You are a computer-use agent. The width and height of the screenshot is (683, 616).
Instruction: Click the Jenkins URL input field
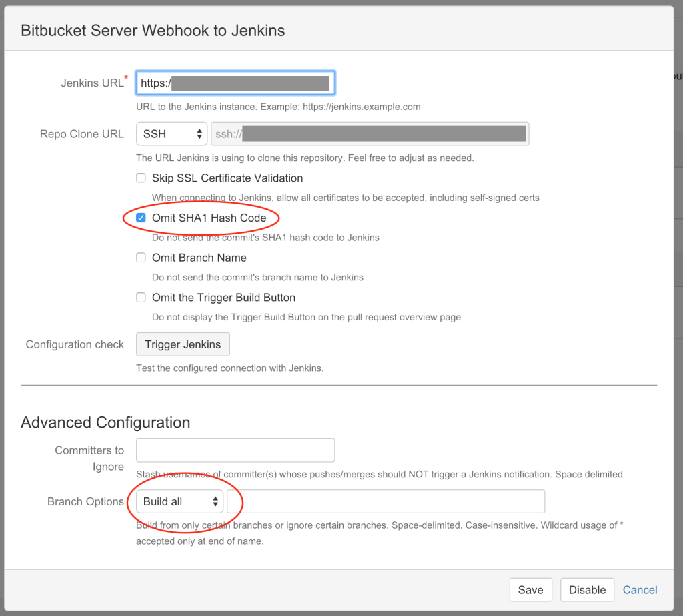tap(235, 83)
